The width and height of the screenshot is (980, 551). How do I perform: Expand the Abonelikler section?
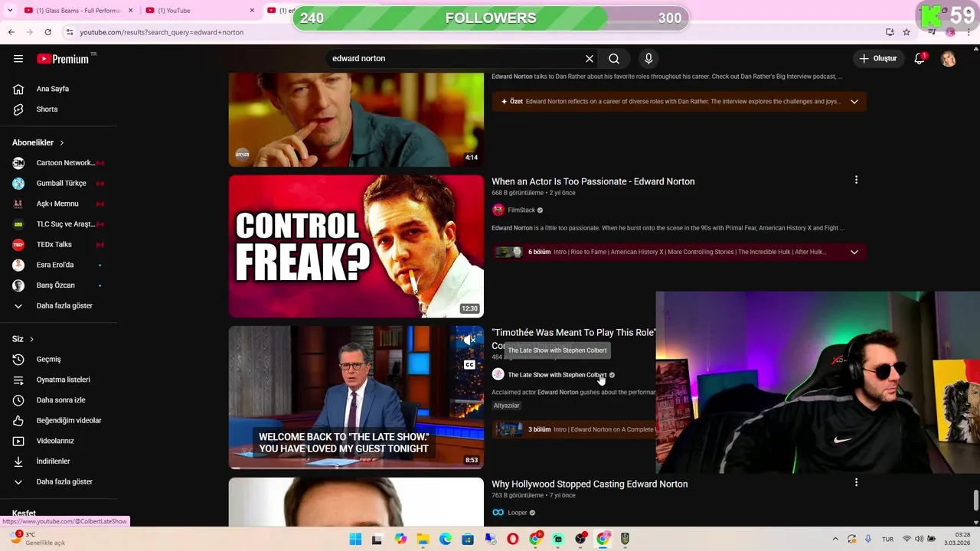coord(38,142)
